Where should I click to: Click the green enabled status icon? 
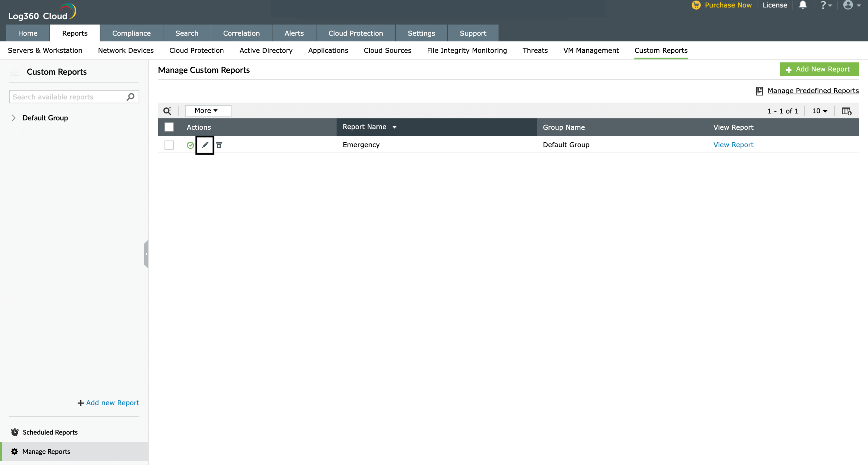tap(190, 145)
